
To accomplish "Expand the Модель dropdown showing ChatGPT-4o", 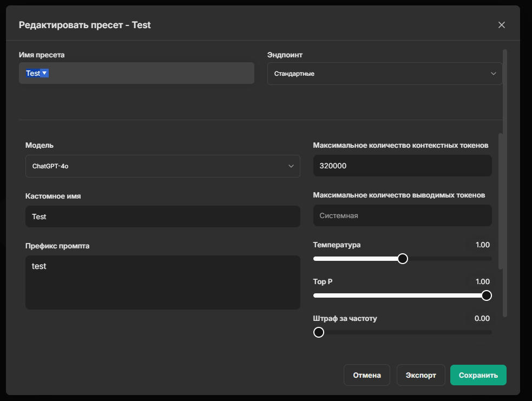I will [x=162, y=166].
